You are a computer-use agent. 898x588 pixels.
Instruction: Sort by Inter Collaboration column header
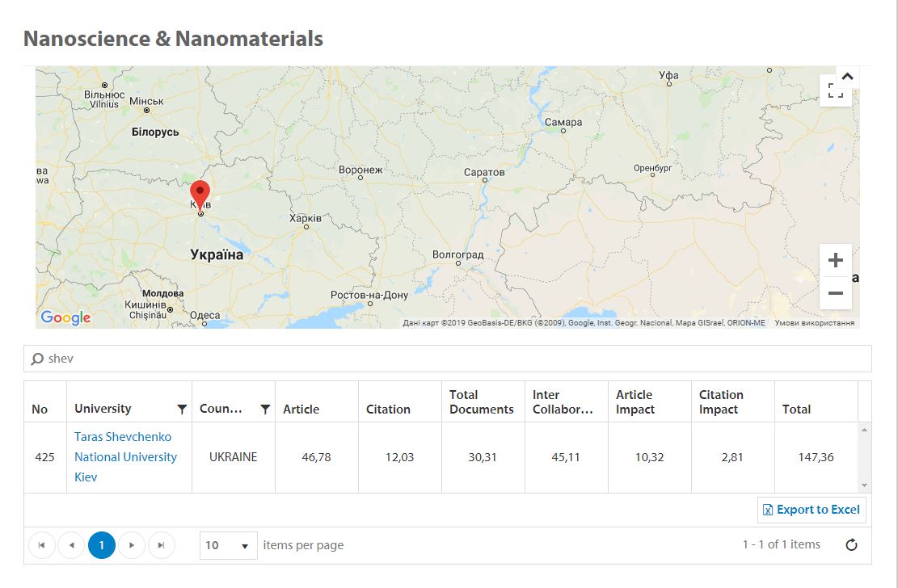(563, 402)
